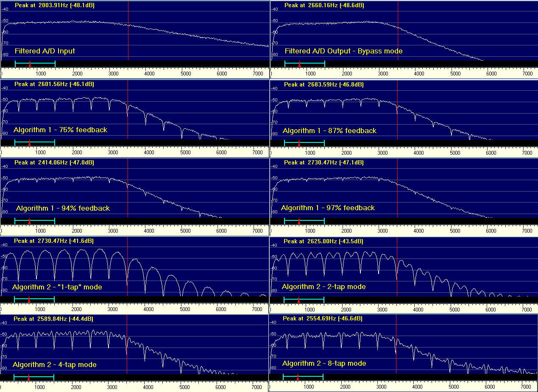Click the cyan range bar under Filtered A/D Input

click(35, 63)
